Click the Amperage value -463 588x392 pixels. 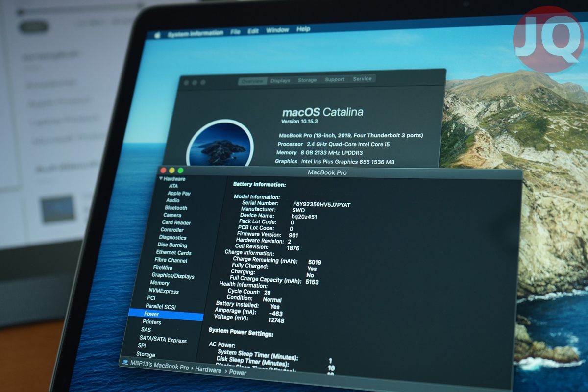tap(276, 314)
